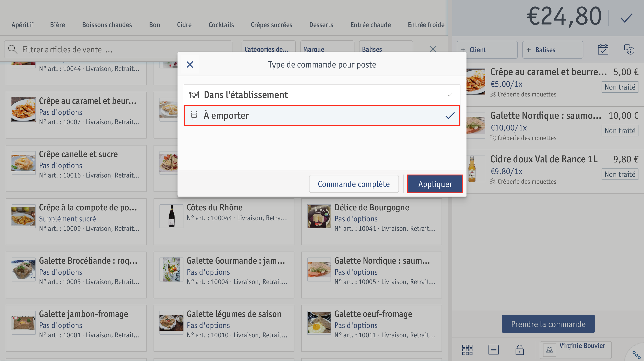Viewport: 644px width, 361px height.
Task: Close the order type dialog
Action: tap(190, 65)
